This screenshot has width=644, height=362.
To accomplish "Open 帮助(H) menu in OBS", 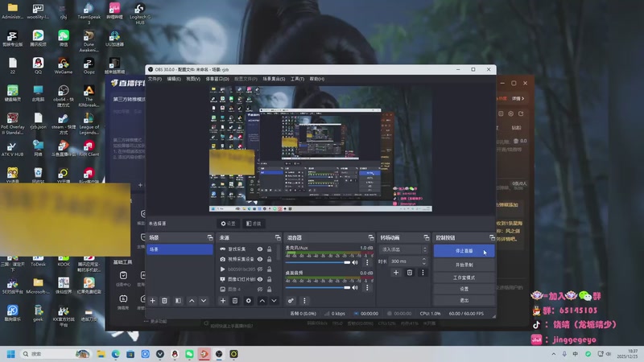I will 316,79.
